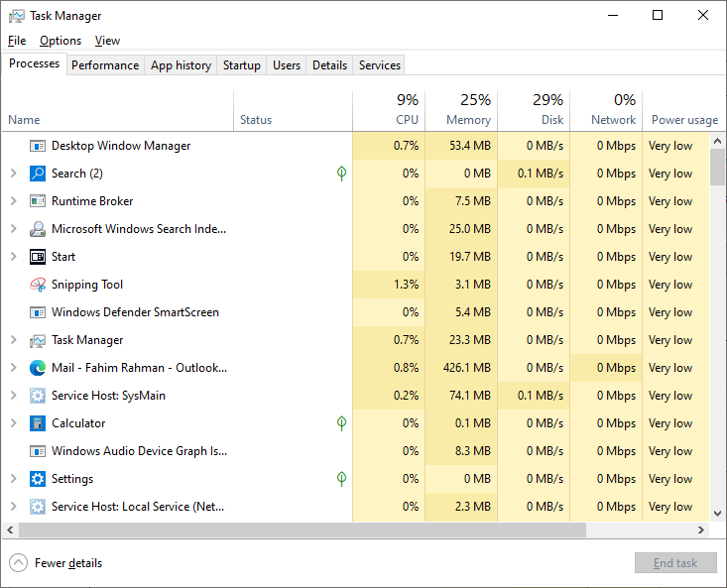Click the Search process magnifier icon
Screen dimensions: 727x588
(38, 174)
